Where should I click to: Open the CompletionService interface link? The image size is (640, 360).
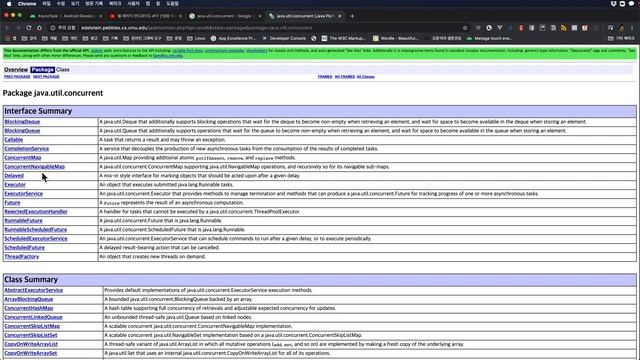27,149
